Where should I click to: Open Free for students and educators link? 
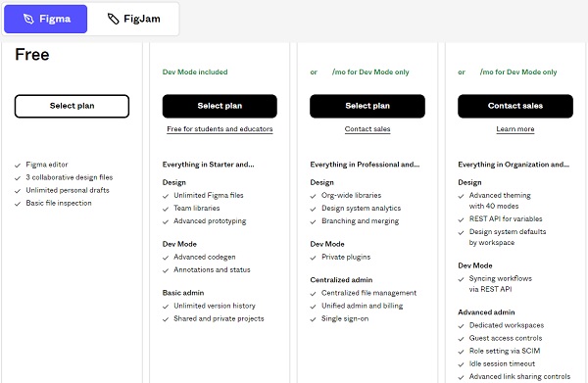tap(220, 129)
